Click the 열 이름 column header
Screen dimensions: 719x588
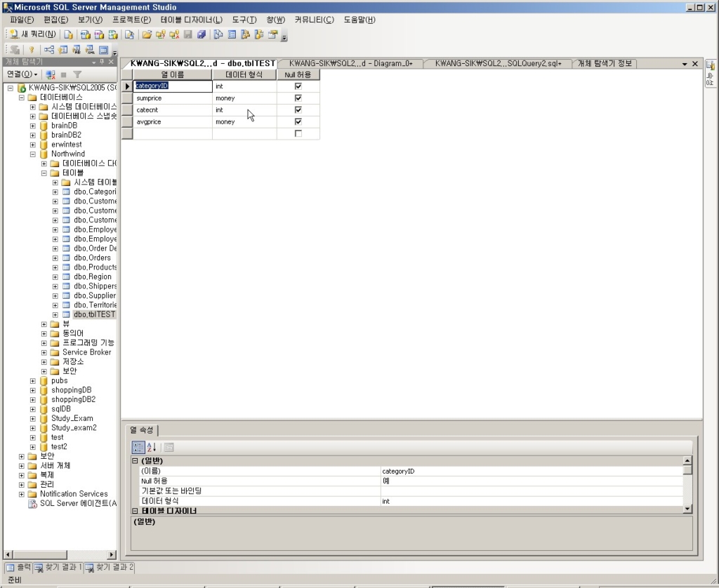(173, 74)
